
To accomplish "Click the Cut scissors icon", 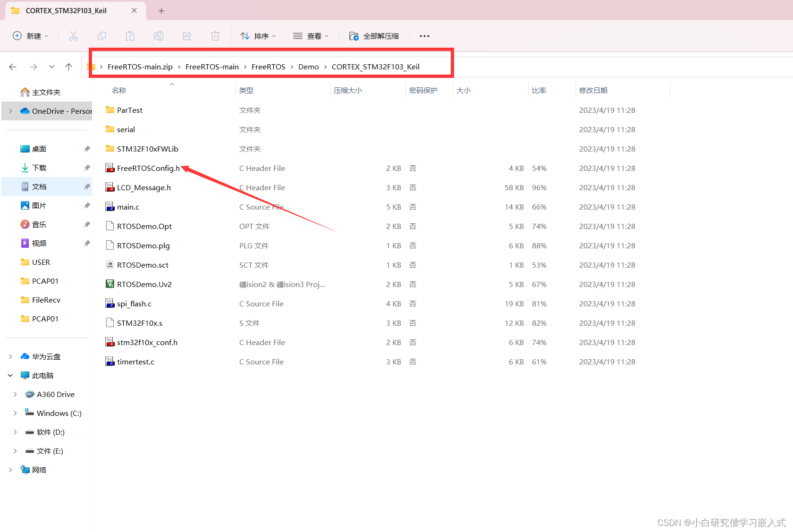I will 74,36.
